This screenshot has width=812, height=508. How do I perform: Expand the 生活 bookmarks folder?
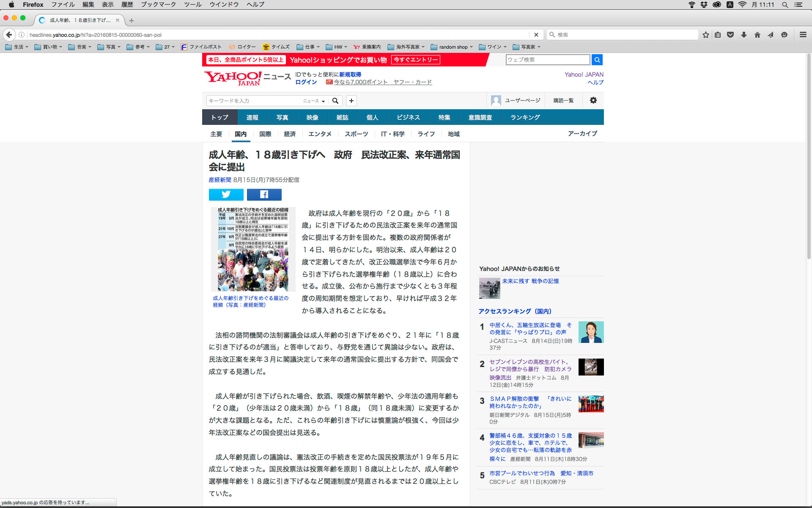point(17,47)
